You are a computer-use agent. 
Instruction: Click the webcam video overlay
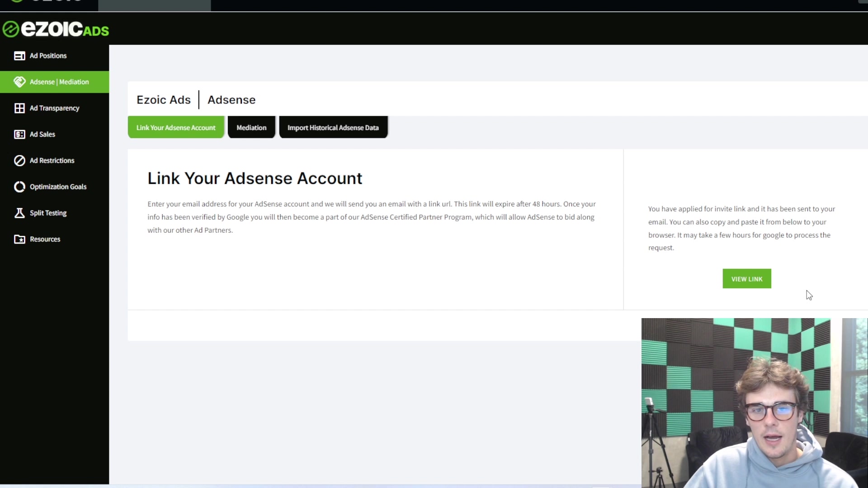pyautogui.click(x=754, y=403)
